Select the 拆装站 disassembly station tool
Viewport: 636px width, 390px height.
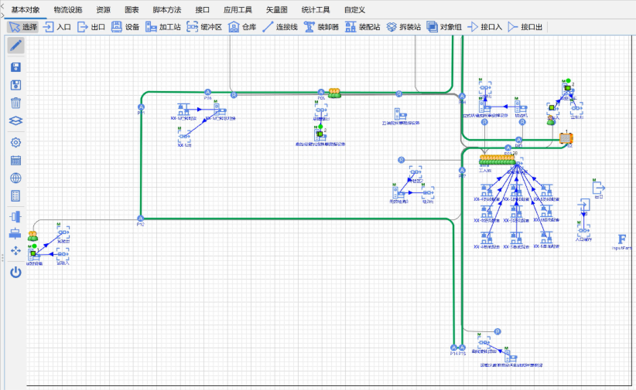[x=404, y=27]
